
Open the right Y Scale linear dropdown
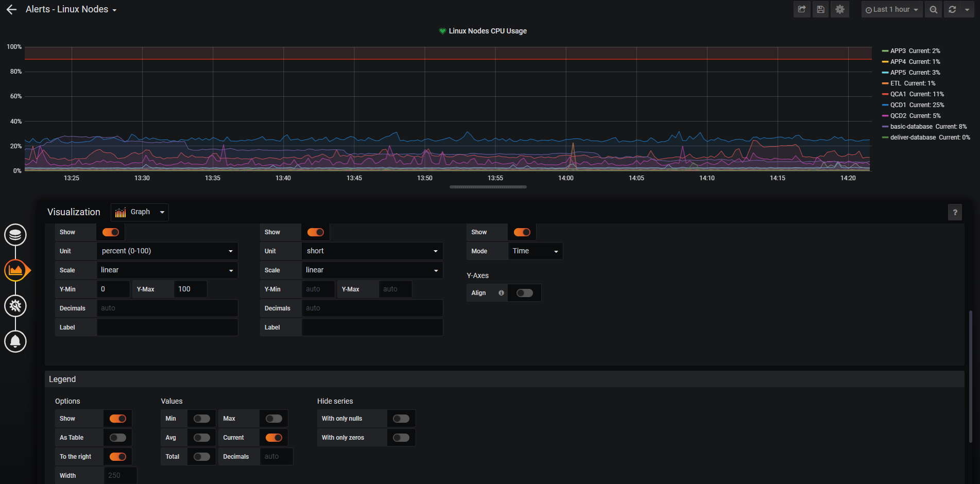[372, 270]
